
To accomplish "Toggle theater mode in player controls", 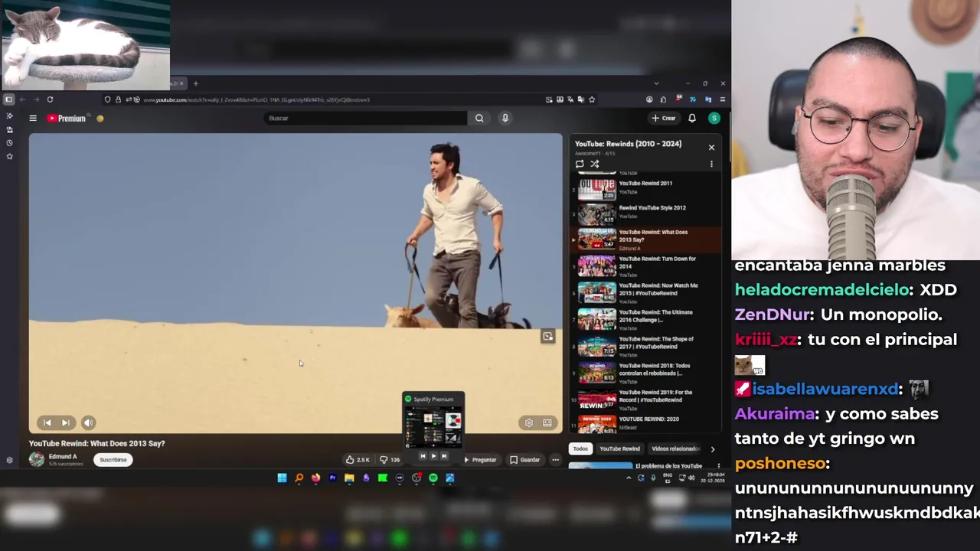I will [547, 422].
